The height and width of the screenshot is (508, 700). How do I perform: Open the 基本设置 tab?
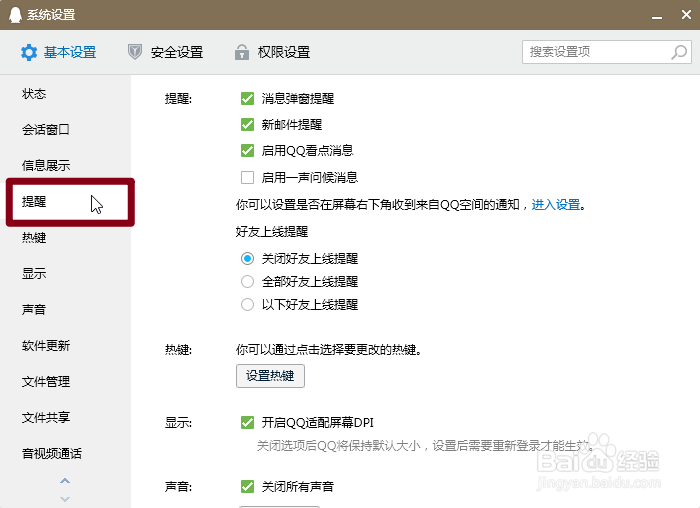coord(58,53)
